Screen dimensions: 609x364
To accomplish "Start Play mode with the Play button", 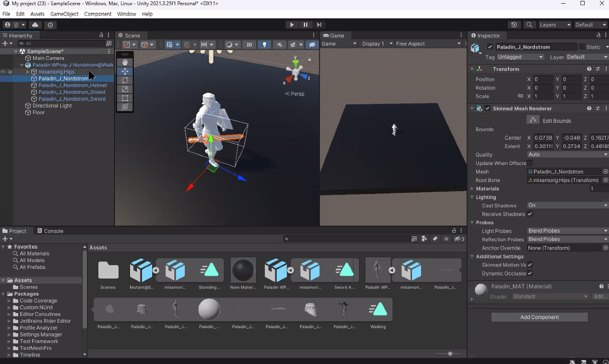I will [291, 25].
